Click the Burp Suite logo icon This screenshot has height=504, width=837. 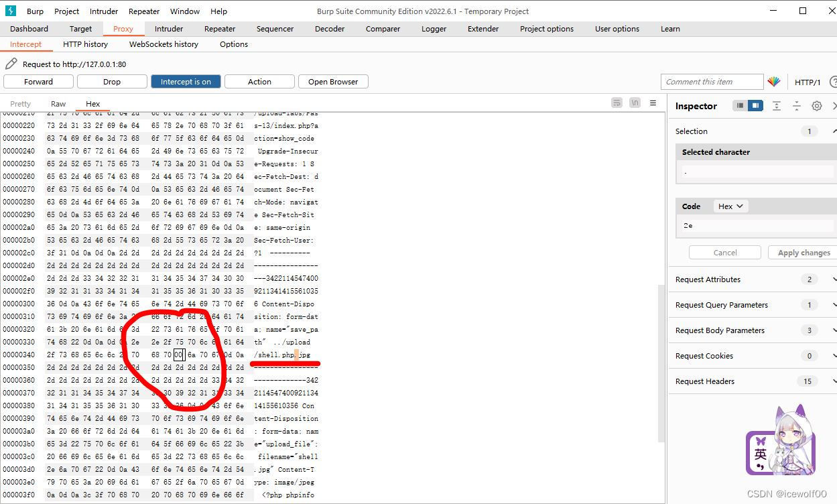pyautogui.click(x=11, y=11)
